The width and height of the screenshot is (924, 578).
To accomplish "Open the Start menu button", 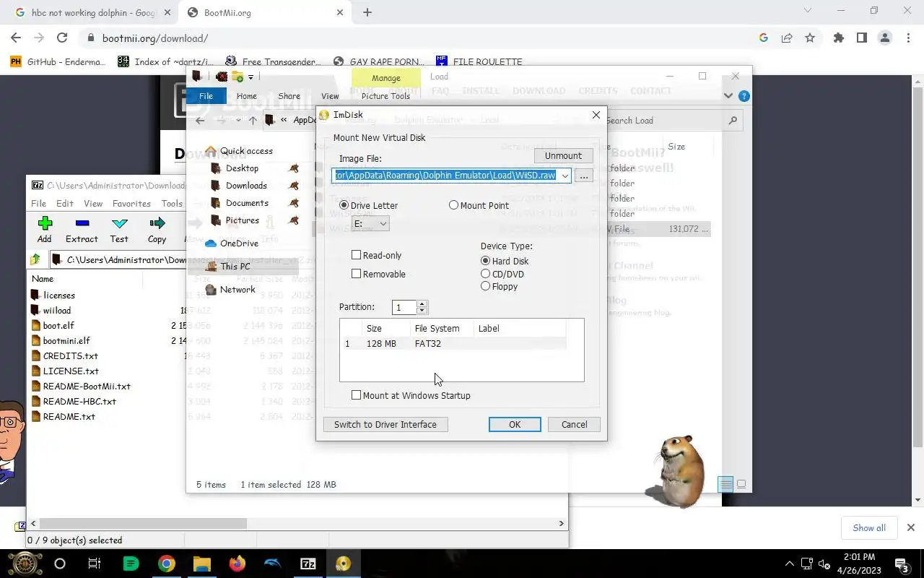I will tap(25, 564).
